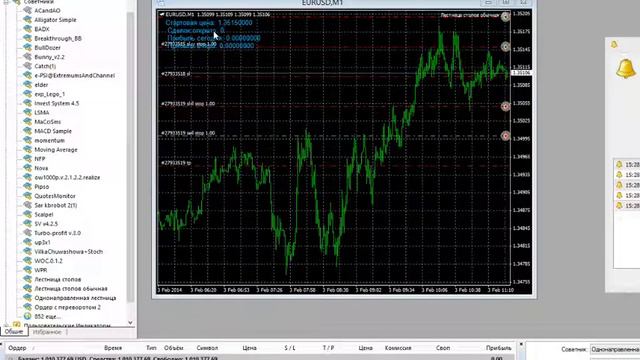Select Pipso in the advisors tree

(42, 187)
